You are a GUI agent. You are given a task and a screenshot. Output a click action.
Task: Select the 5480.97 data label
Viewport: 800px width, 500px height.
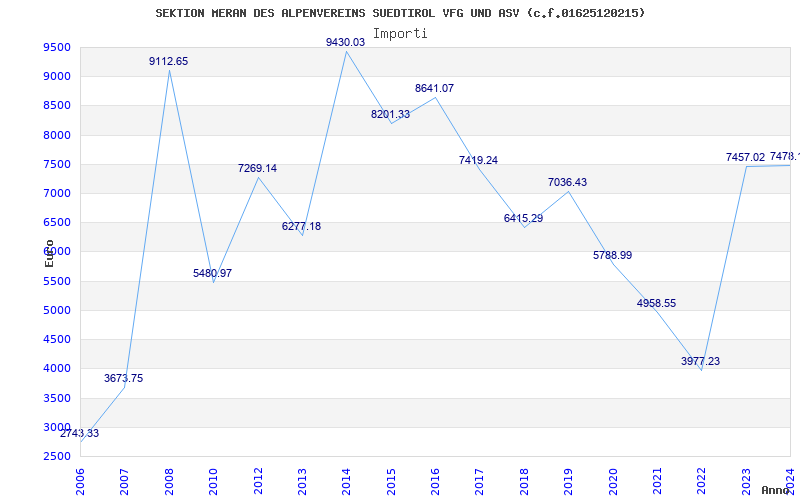click(212, 273)
